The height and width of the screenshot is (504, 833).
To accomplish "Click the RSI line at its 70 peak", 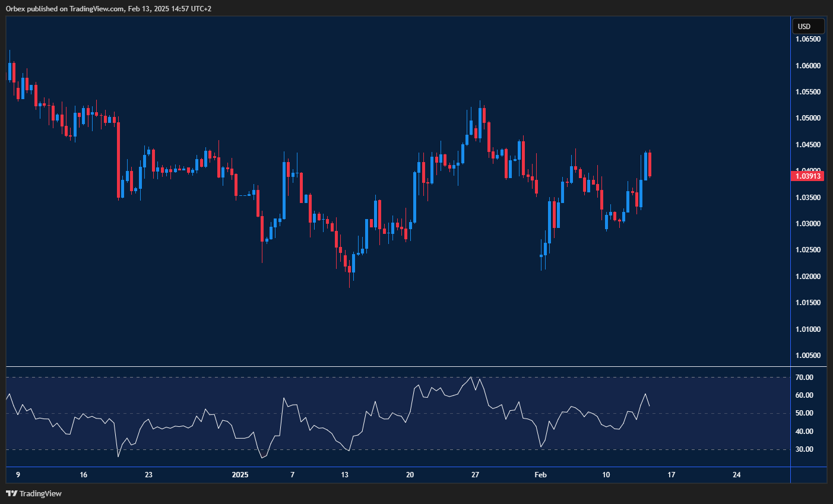I will [472, 378].
